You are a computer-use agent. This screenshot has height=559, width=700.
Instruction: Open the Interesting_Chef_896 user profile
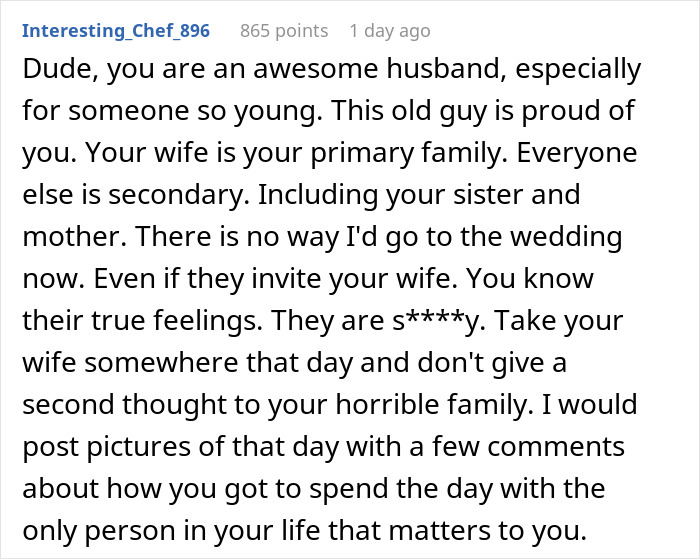[116, 30]
